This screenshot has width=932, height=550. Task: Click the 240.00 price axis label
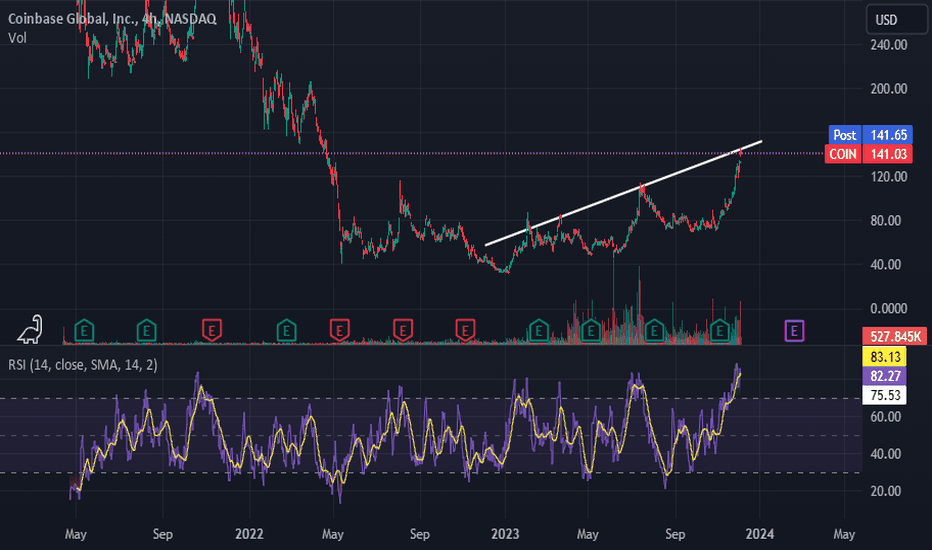pyautogui.click(x=889, y=45)
